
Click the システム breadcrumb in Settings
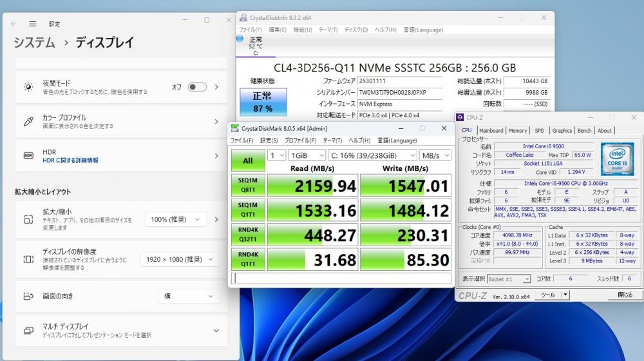(35, 43)
